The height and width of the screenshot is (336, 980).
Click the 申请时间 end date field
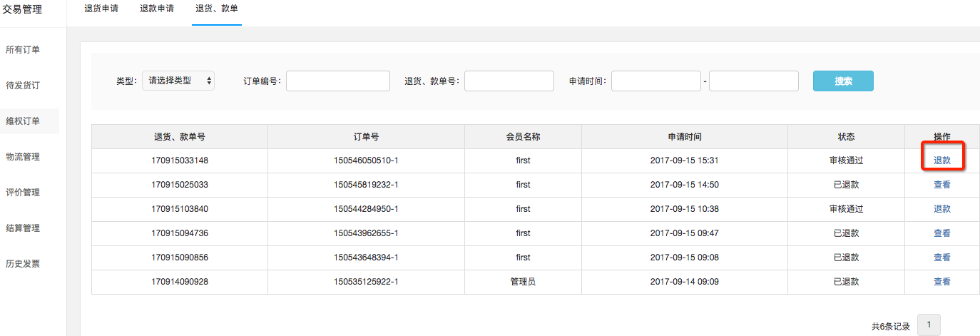pos(754,81)
